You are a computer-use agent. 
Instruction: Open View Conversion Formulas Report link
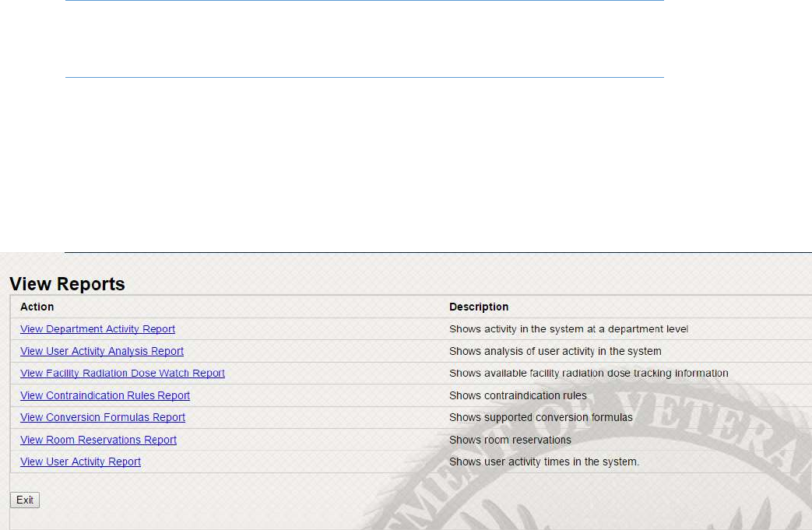[103, 418]
